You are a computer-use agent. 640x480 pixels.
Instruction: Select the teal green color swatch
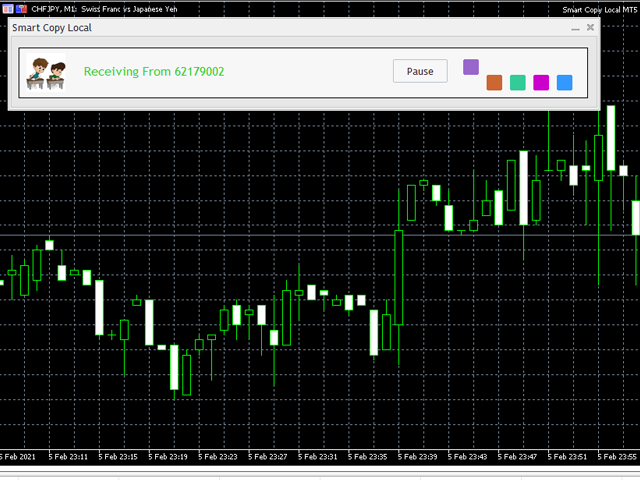click(518, 82)
